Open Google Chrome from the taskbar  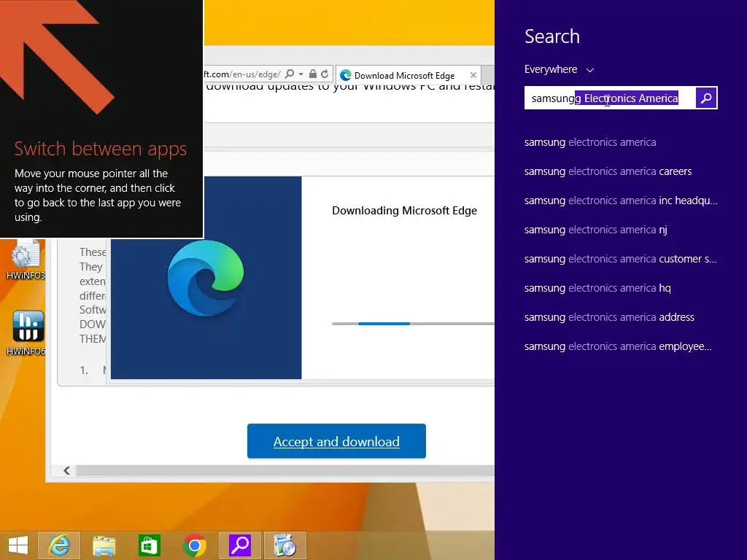[194, 545]
